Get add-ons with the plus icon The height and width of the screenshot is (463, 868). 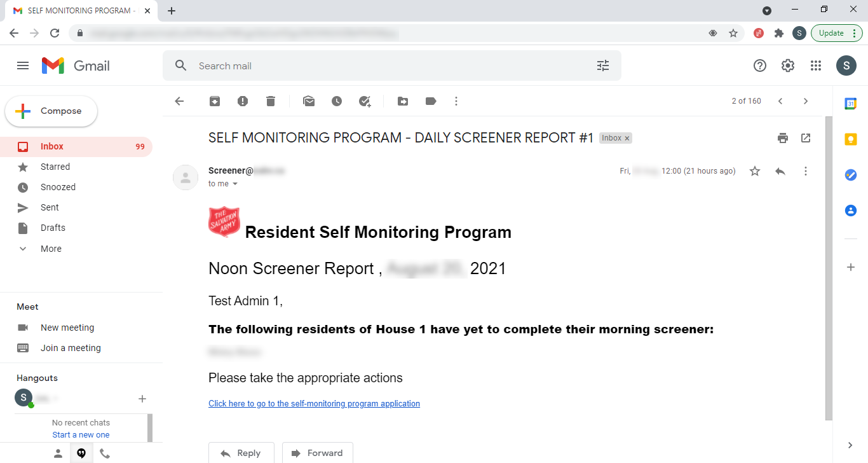[x=851, y=267]
